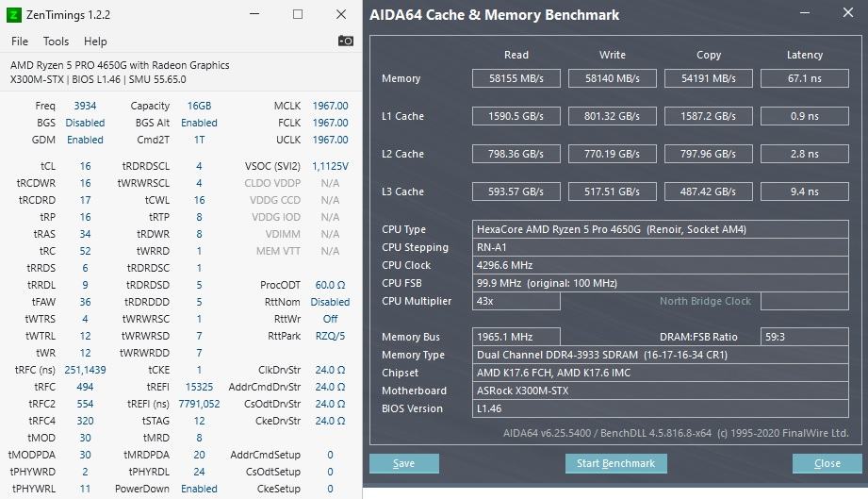Screen dimensions: 868x499
Task: Select the L2 Cache Read value 798.36 GB/s
Action: [x=516, y=154]
